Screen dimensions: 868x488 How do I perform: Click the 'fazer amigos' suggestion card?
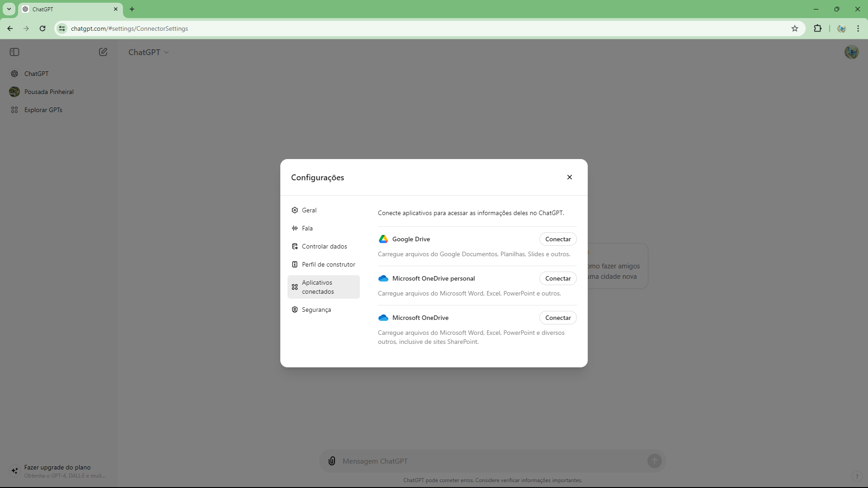tap(618, 266)
